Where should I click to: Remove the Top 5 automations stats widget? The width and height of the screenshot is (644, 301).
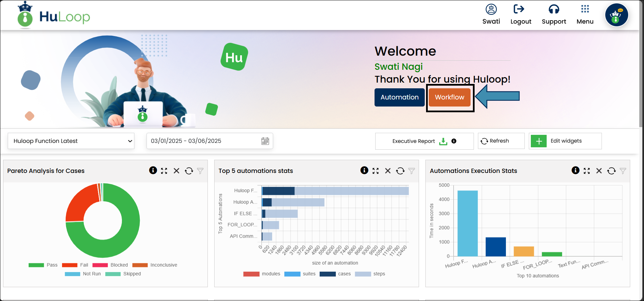tap(388, 171)
